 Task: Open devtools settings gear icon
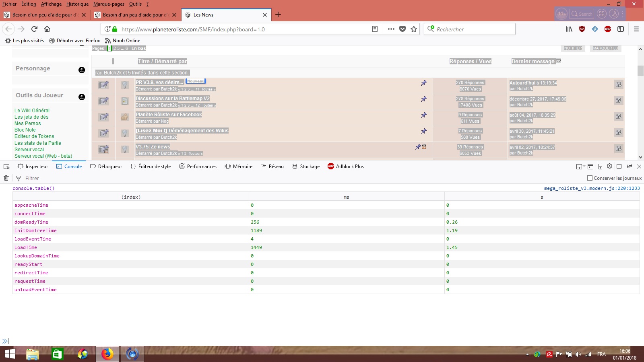click(x=609, y=167)
